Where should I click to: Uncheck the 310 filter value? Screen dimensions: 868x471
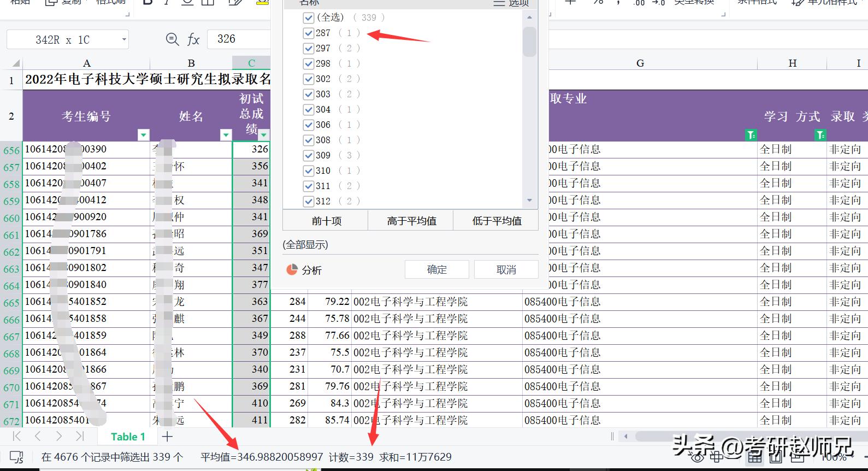[309, 171]
